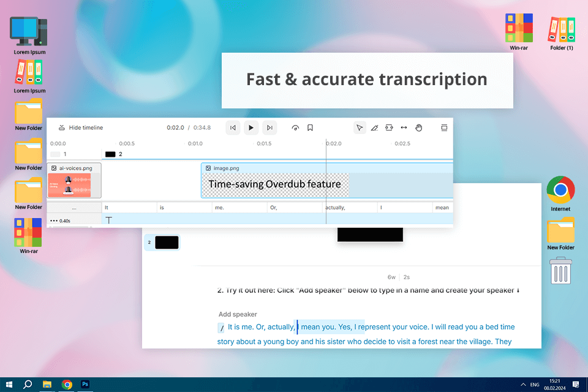The image size is (588, 392).
Task: Select the blade edit tool
Action: (374, 128)
